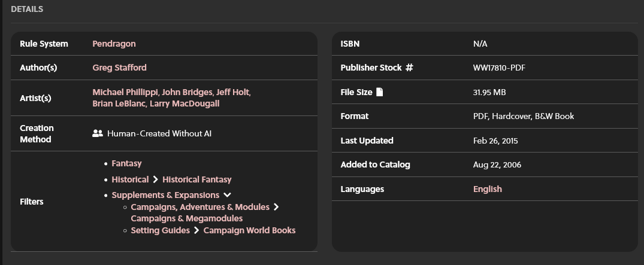The width and height of the screenshot is (644, 265).
Task: Click stock number WW17810-PDF
Action: 499,68
